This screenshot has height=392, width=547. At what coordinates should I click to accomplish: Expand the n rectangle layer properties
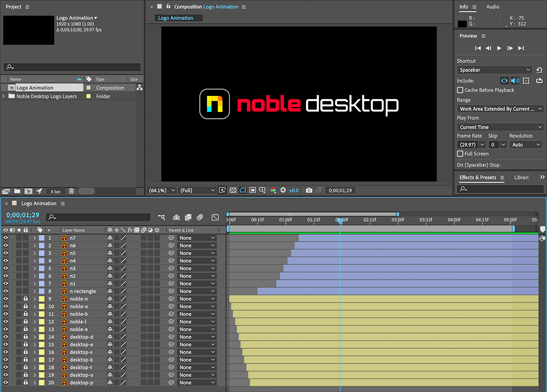pos(35,291)
